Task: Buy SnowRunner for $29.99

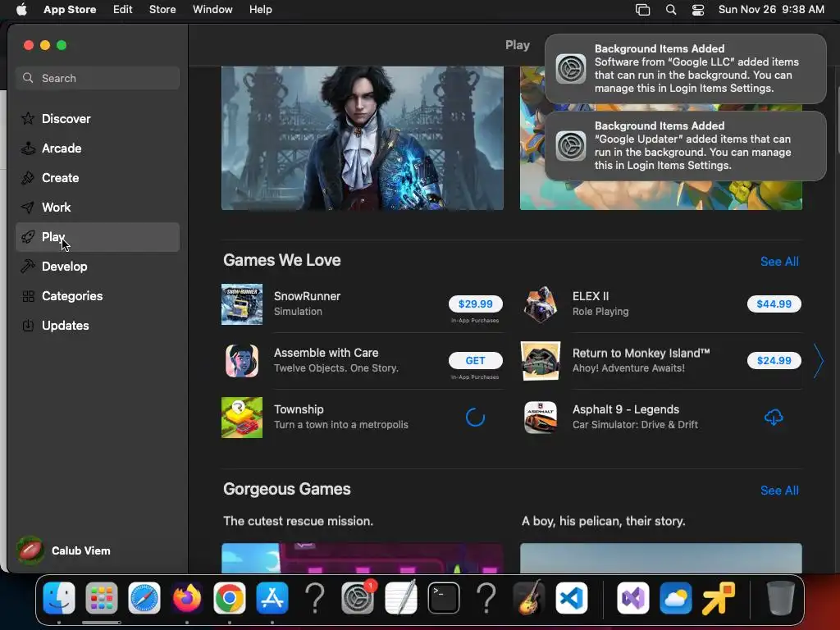Action: [475, 304]
